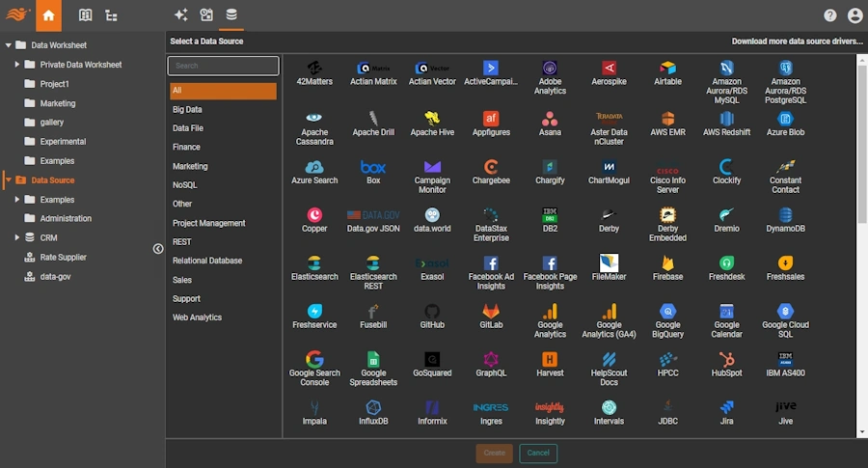Collapse the Data Worksheet tree node
Screen dimensions: 868x468
(x=9, y=45)
